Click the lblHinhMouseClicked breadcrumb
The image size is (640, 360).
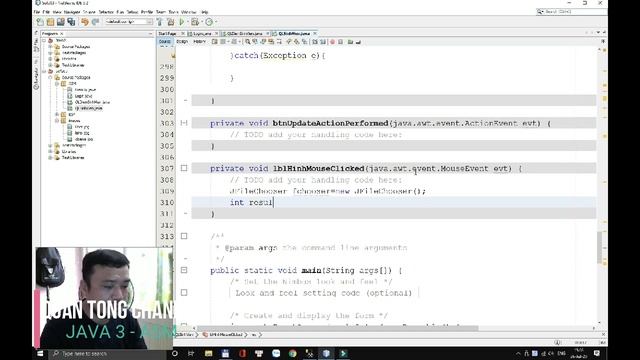tap(225, 335)
